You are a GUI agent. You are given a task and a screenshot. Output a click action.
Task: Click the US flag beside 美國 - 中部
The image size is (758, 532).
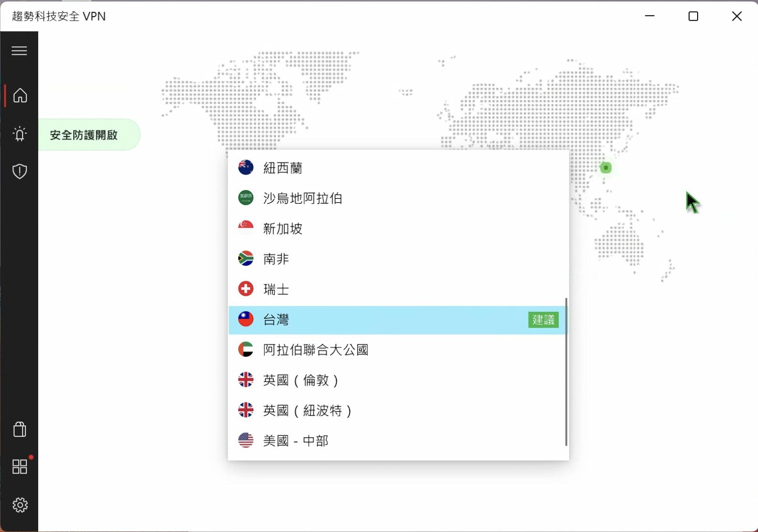(245, 441)
